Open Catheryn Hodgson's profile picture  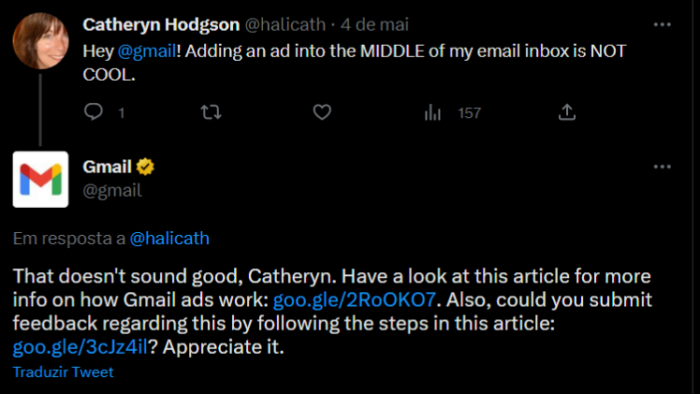(x=41, y=41)
